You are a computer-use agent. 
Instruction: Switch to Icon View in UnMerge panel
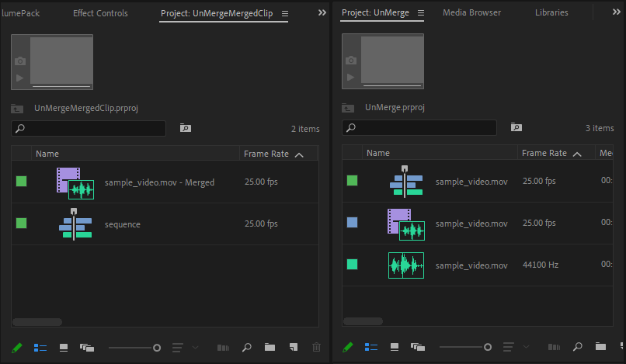(395, 347)
